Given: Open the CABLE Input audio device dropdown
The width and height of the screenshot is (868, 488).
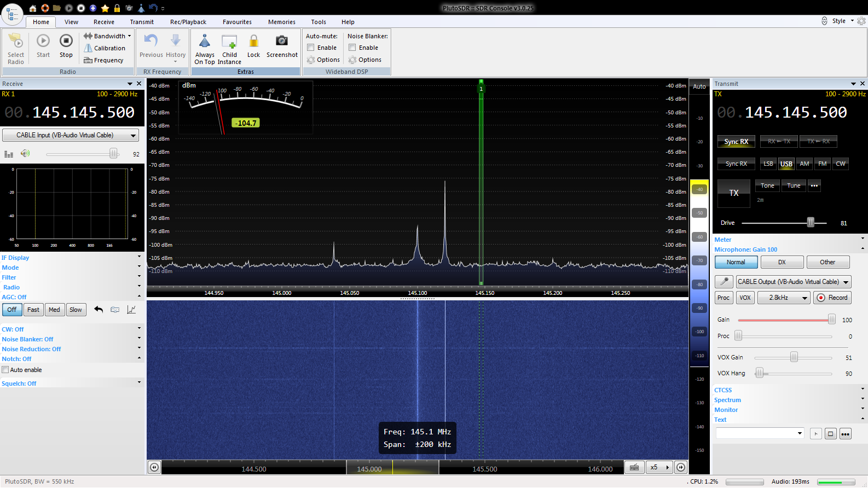Looking at the screenshot, I should click(71, 135).
